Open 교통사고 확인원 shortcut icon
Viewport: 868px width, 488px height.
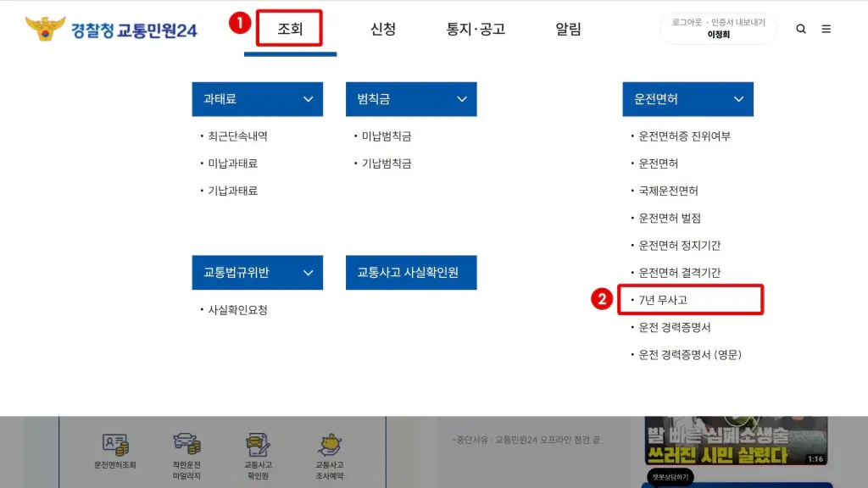coord(258,456)
